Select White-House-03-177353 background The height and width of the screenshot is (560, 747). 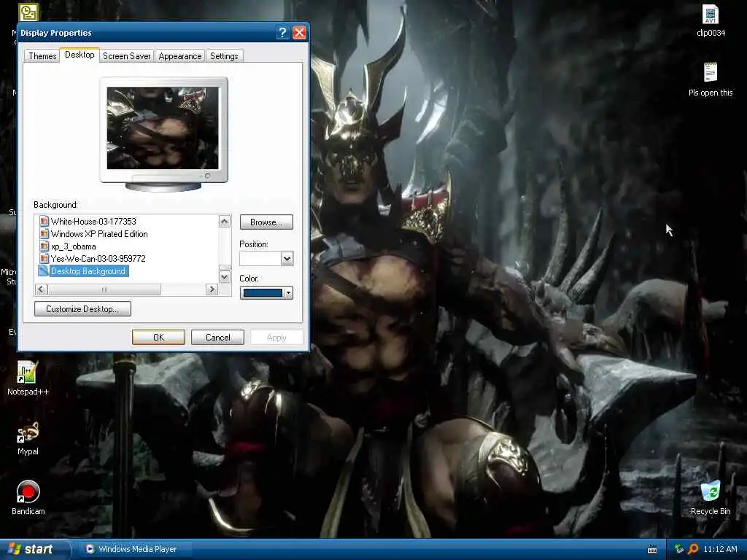(x=93, y=221)
